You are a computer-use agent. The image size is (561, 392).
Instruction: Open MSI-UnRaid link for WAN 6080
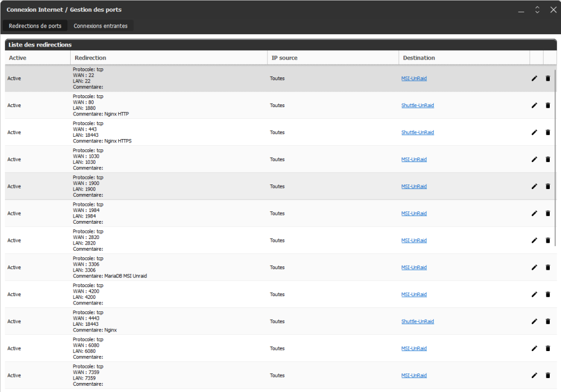(414, 348)
